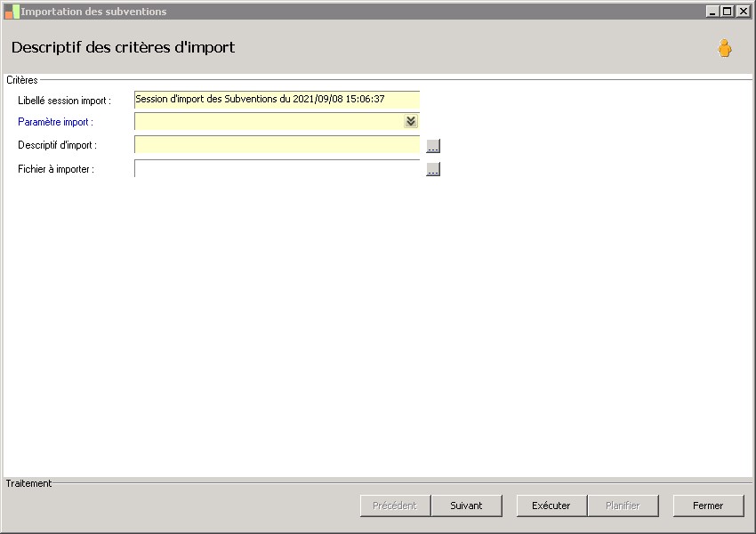Click the app icon in title bar
The height and width of the screenshot is (534, 756).
click(12, 12)
